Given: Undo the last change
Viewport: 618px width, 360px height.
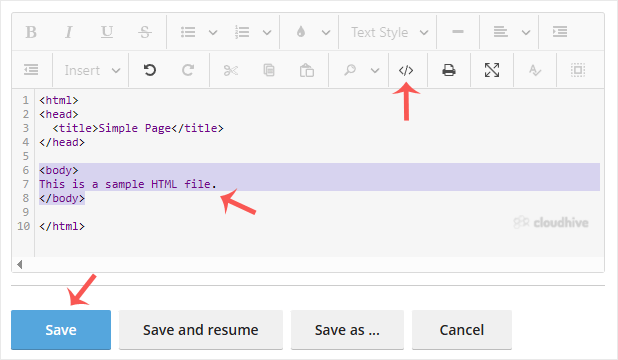Looking at the screenshot, I should (x=150, y=71).
